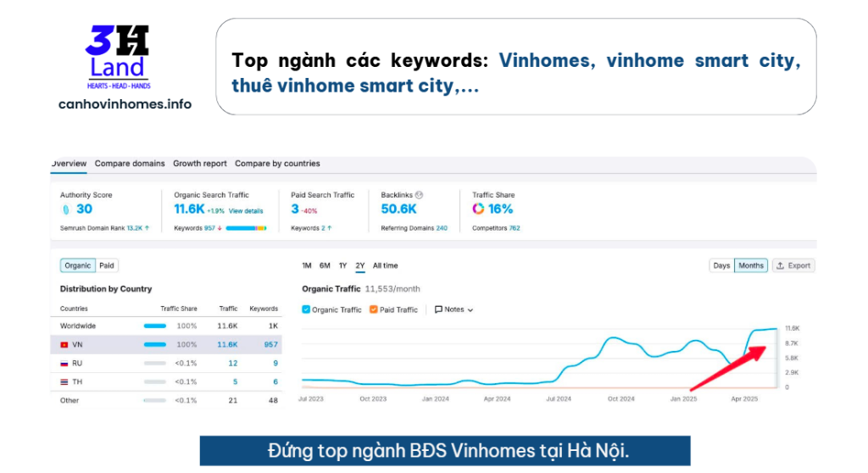Set time range to 6M
Screen dimensions: 868x473
coord(325,266)
